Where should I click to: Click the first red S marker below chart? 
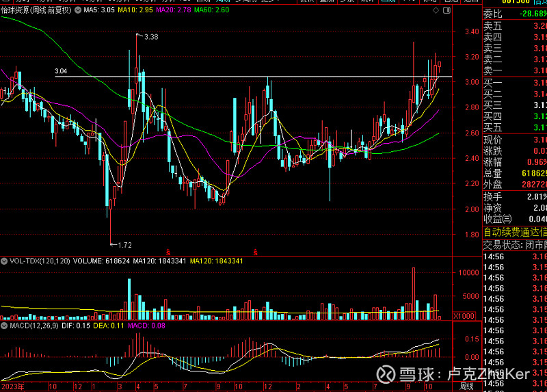[x=168, y=252]
